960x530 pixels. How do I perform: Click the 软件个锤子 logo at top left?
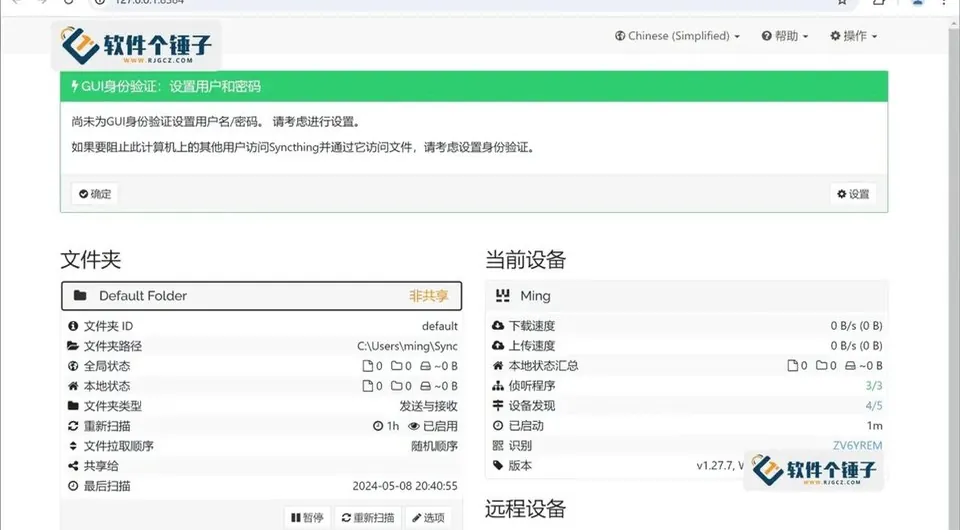click(x=137, y=45)
